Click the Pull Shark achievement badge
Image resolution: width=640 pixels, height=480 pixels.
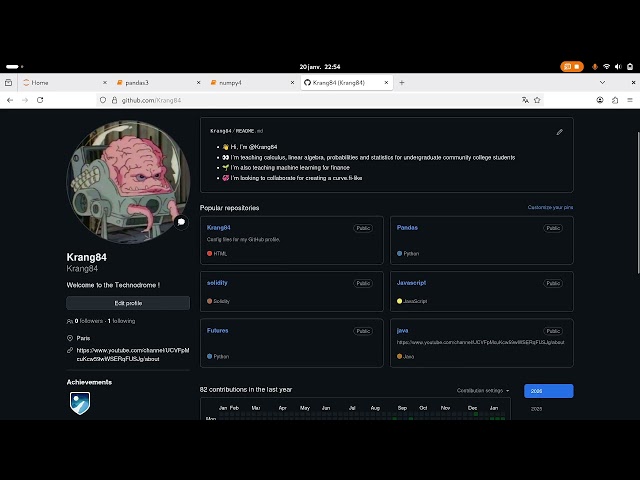click(x=80, y=403)
